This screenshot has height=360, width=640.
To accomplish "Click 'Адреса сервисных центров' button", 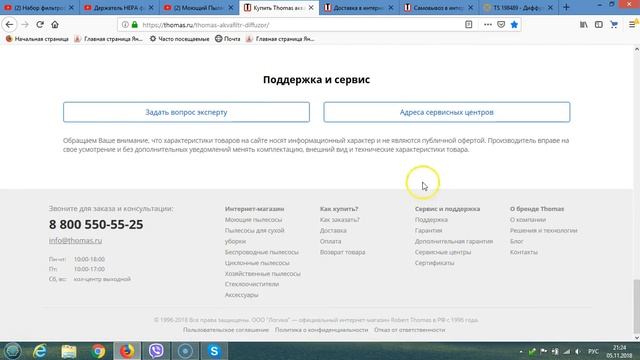I will [x=447, y=112].
